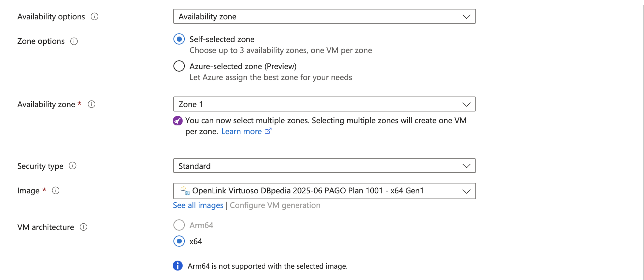Select the Self-selected zone radio button
644x280 pixels.
tap(179, 39)
